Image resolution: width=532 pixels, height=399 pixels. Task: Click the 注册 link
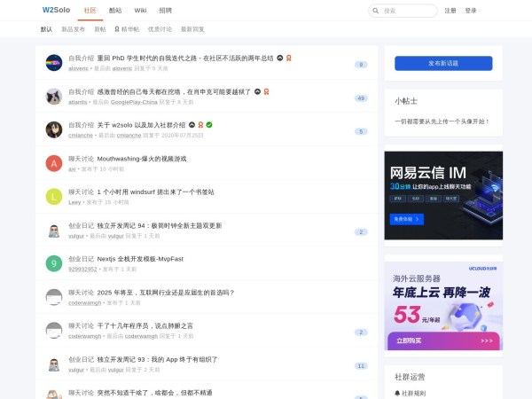(450, 11)
